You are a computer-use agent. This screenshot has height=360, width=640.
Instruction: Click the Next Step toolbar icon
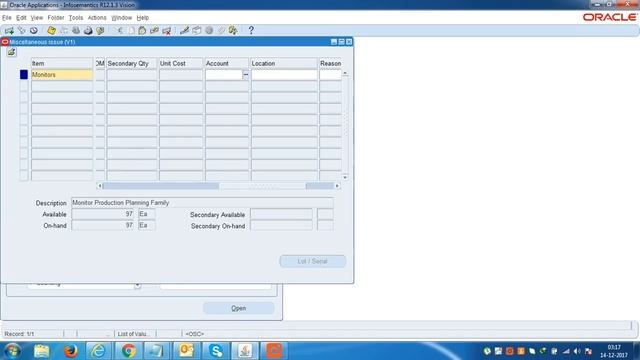pyautogui.click(x=64, y=31)
